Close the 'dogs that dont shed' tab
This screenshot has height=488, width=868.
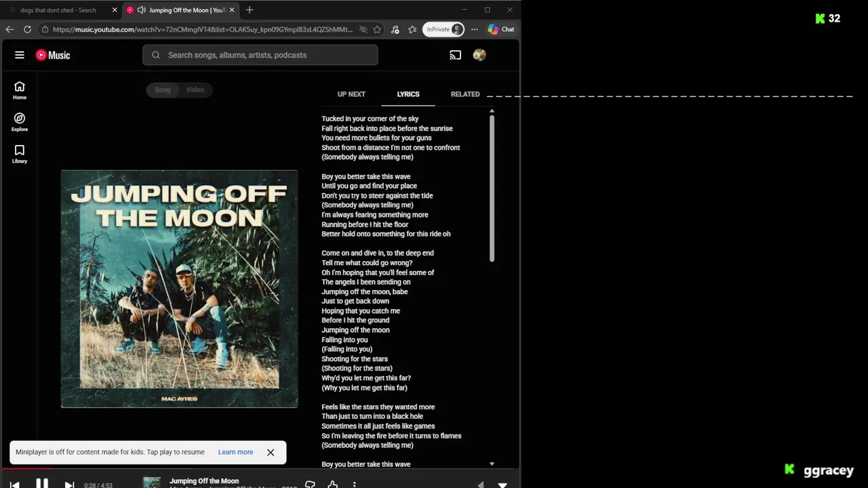pyautogui.click(x=114, y=10)
